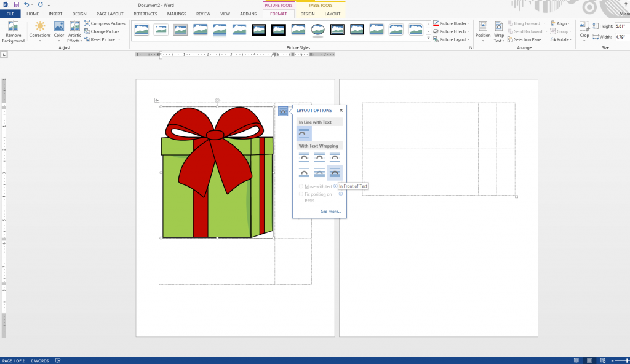Expand the Picture Styles gallery More arrow

pos(428,39)
